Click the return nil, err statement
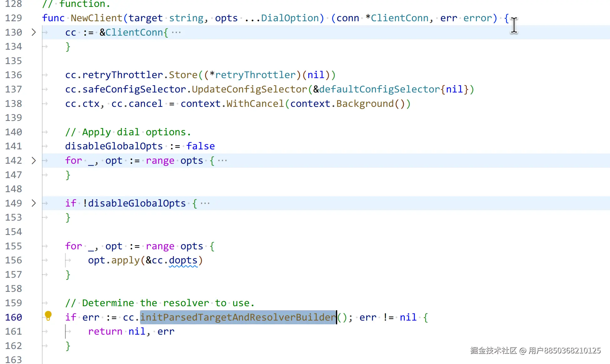This screenshot has height=364, width=610. (131, 332)
